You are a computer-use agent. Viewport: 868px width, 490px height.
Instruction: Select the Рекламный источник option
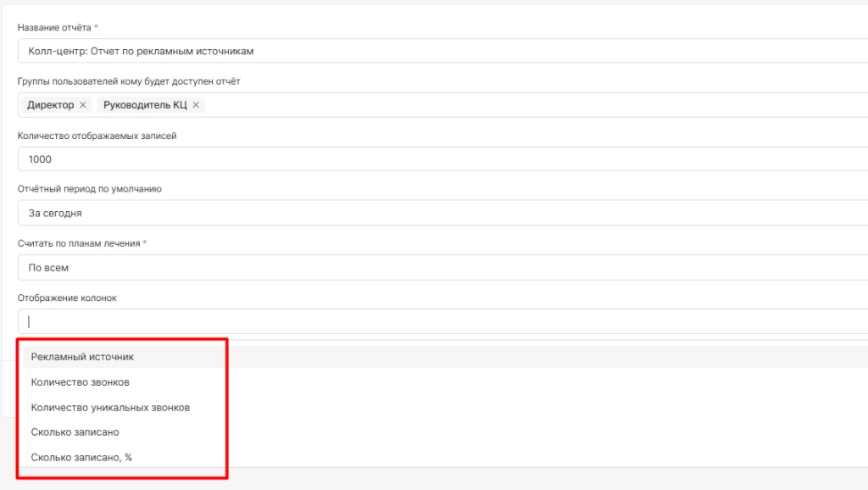[82, 357]
